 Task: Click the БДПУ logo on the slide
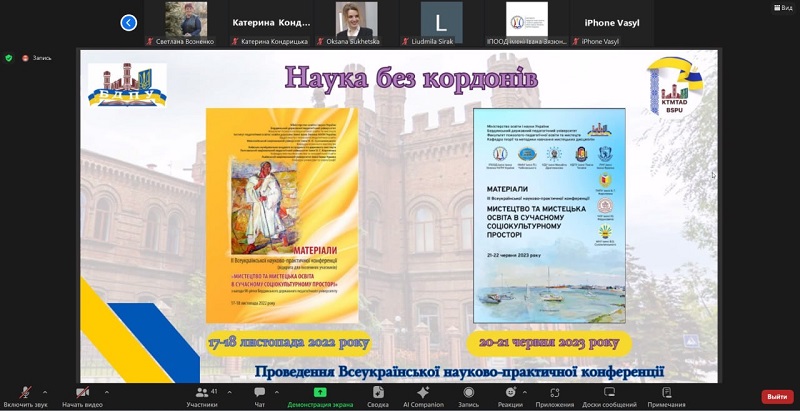coord(127,85)
